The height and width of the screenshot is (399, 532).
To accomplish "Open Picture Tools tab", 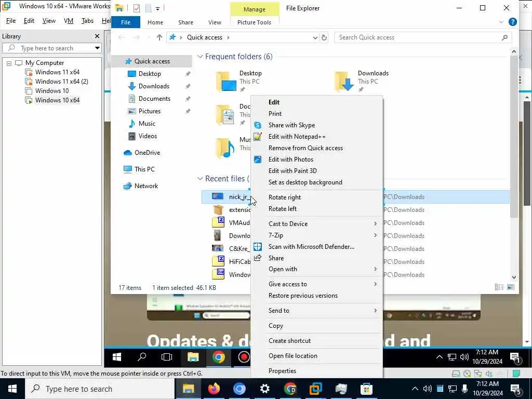I will tap(254, 22).
